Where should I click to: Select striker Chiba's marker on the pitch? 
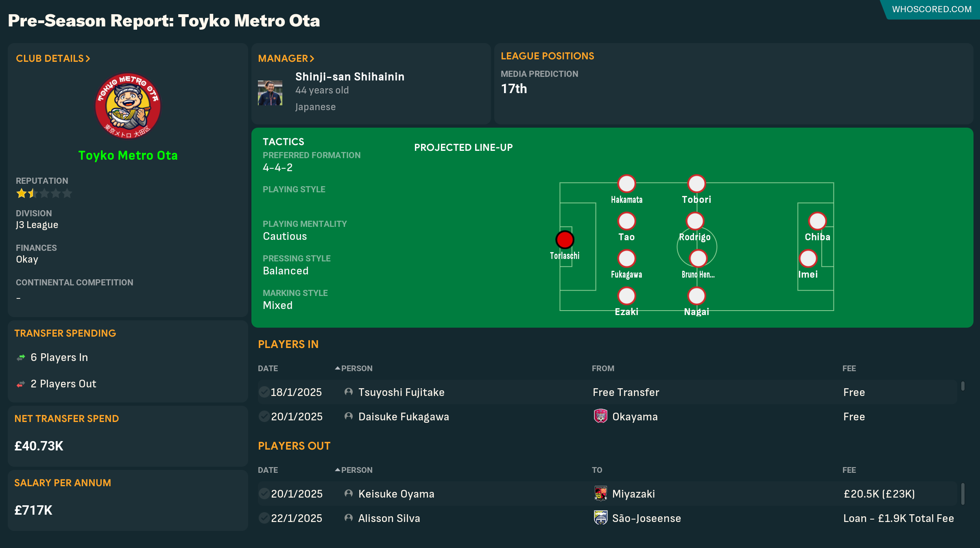click(x=817, y=221)
